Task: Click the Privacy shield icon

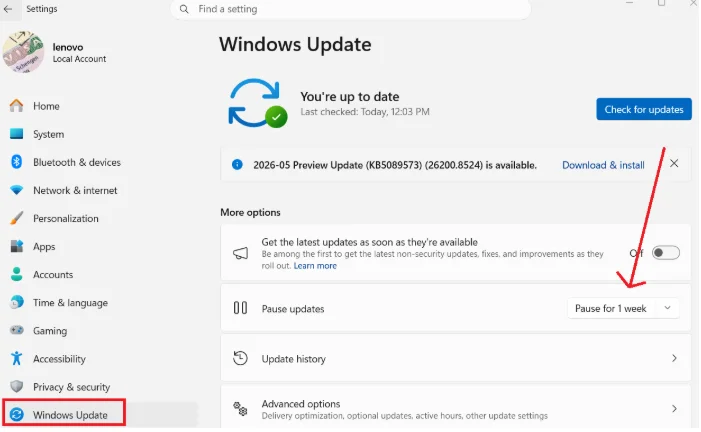Action: coord(17,387)
